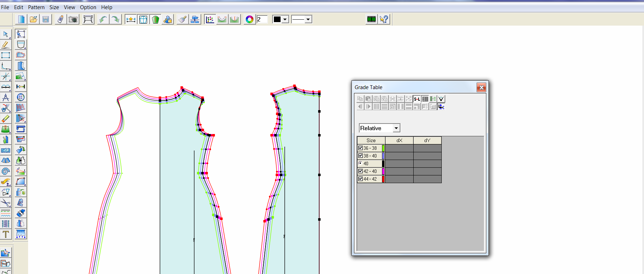The height and width of the screenshot is (274, 644).
Task: Click the S-L icon in the Grade Table
Action: [x=417, y=99]
